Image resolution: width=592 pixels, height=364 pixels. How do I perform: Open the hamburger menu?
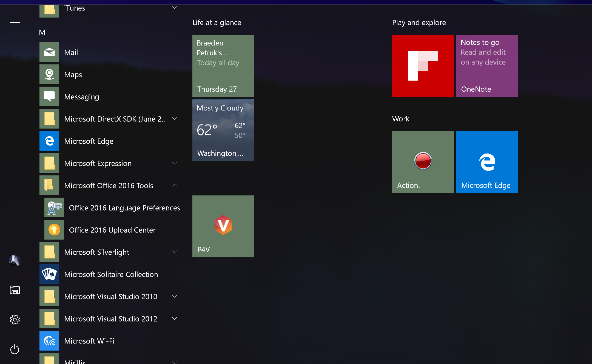tap(15, 22)
